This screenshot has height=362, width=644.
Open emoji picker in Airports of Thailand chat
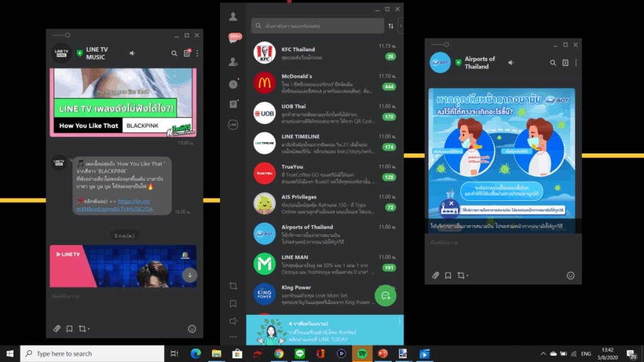tap(570, 275)
